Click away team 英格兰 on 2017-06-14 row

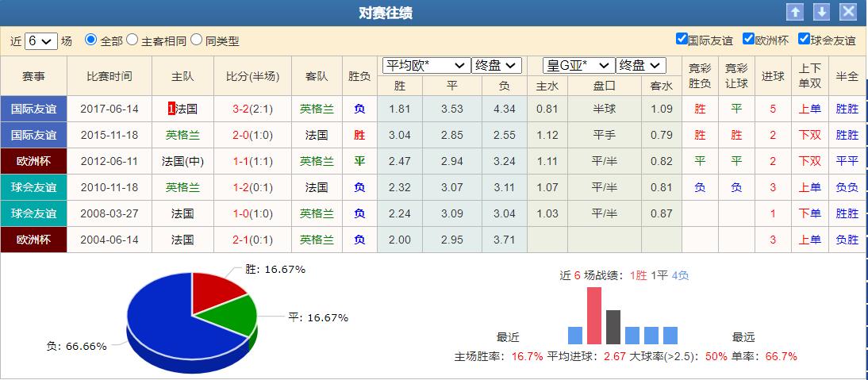(317, 109)
